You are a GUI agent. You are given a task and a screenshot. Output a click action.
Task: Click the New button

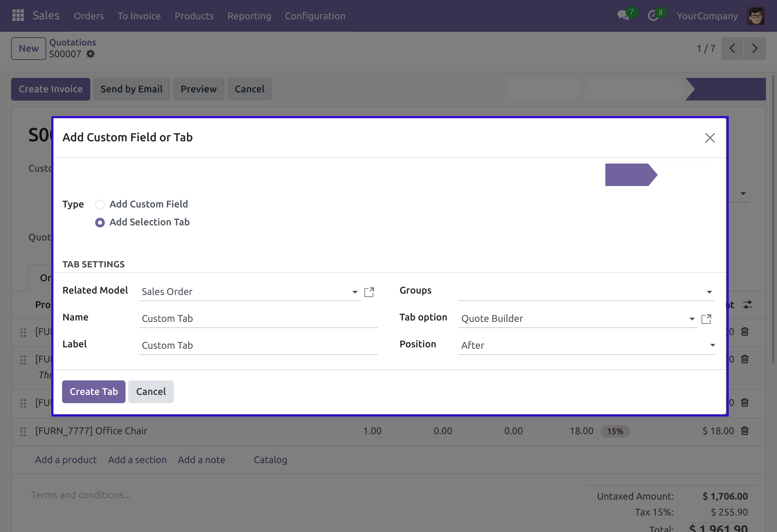[x=29, y=49]
